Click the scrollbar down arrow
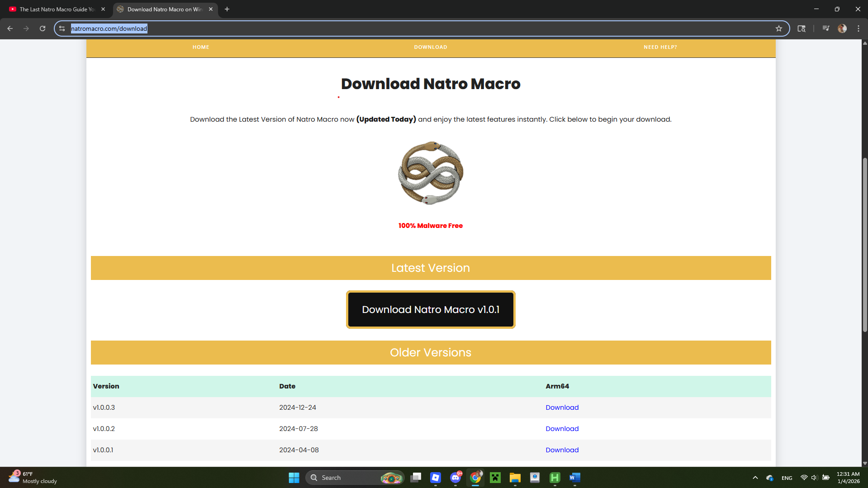The height and width of the screenshot is (488, 868). [x=865, y=463]
